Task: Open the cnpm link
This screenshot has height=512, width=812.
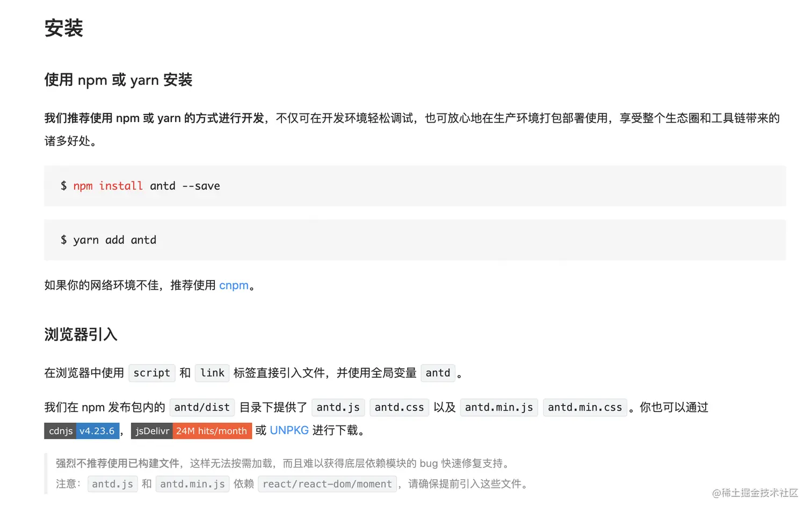Action: (234, 285)
